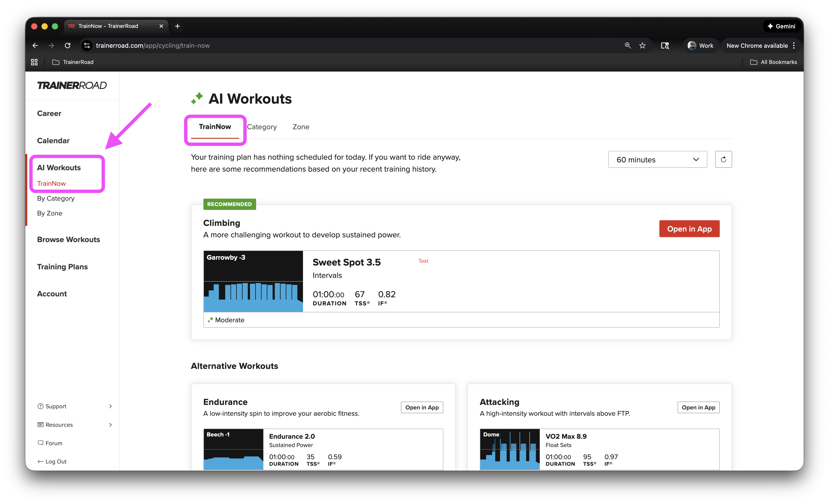The width and height of the screenshot is (829, 504).
Task: Open the tab search icon beside bookmark star
Action: pyautogui.click(x=665, y=45)
